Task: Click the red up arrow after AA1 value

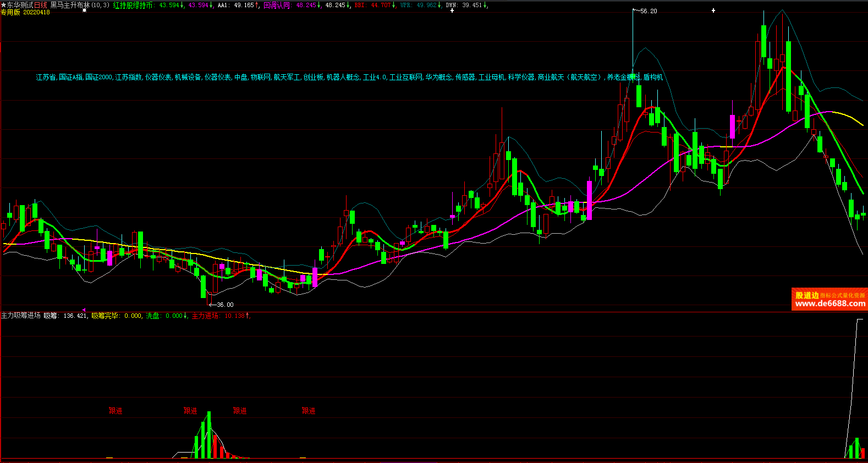Action: click(257, 5)
